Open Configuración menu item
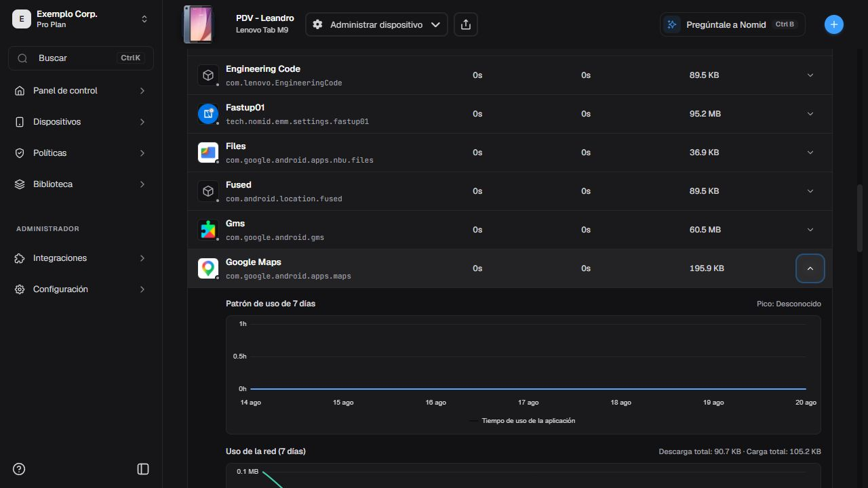868x488 pixels. [x=81, y=289]
